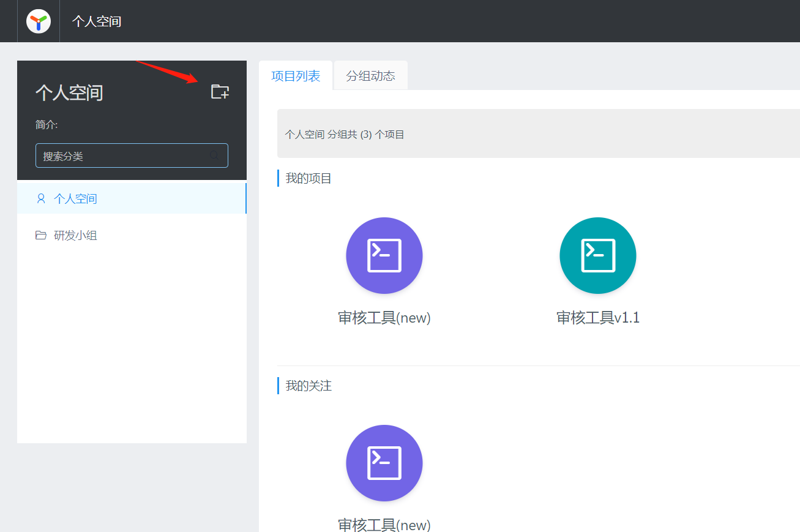Open the purple 审核工具(new) project icon
Image resolution: width=800 pixels, height=532 pixels.
click(384, 255)
